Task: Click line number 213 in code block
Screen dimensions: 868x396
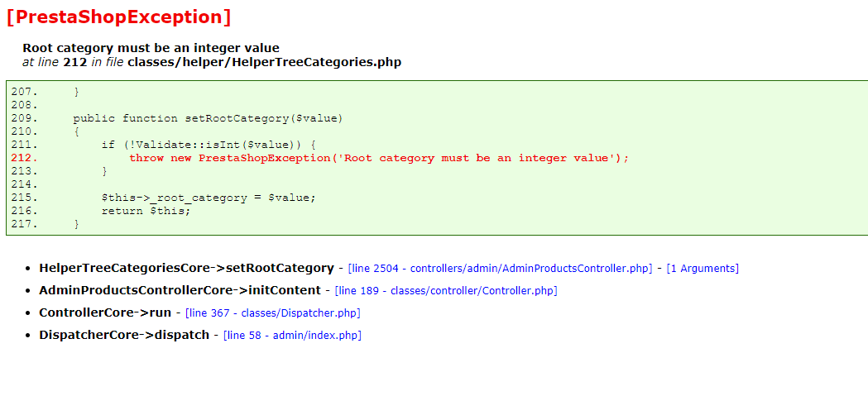Action: click(24, 171)
